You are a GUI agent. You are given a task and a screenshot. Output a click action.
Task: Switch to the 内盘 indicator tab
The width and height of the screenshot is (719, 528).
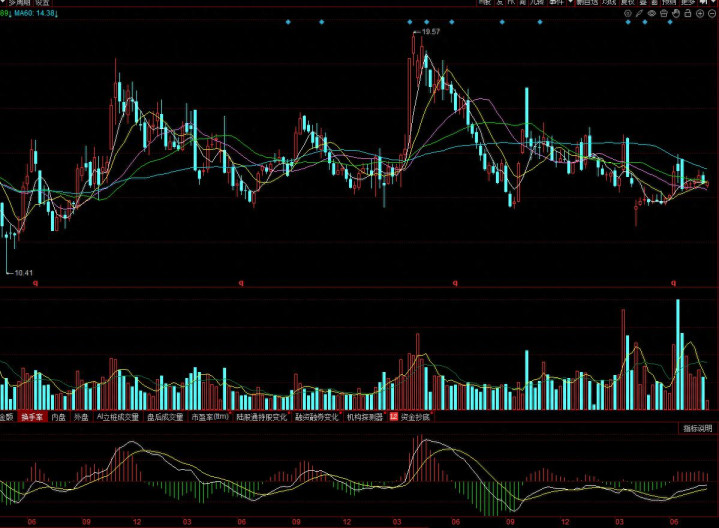pyautogui.click(x=59, y=417)
